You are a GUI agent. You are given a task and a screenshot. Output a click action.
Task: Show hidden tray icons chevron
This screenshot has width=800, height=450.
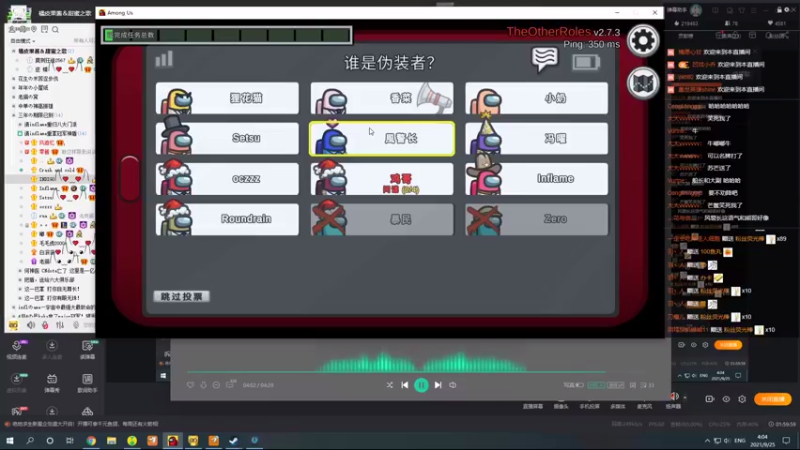click(707, 440)
